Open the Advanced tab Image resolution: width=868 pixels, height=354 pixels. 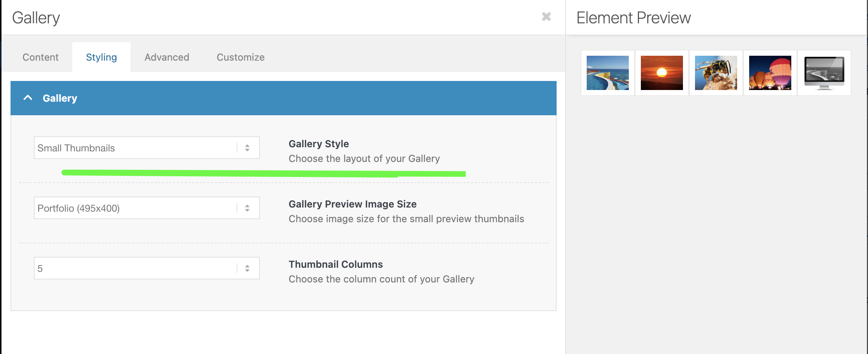click(x=167, y=57)
